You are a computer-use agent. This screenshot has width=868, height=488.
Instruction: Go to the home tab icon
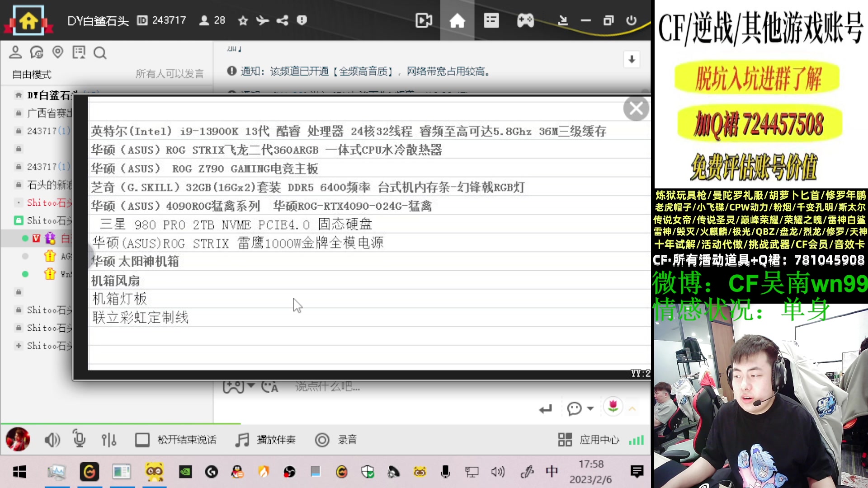tap(457, 20)
